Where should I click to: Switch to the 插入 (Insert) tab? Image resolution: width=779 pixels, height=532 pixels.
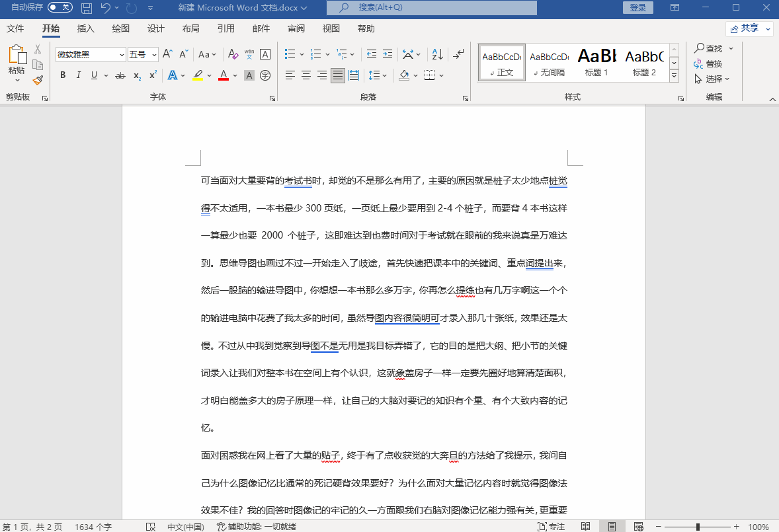(x=85, y=29)
